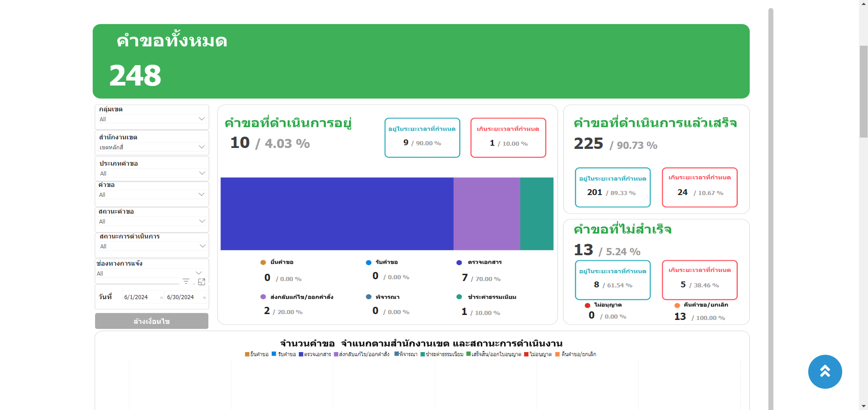Click the filter icon on ช่องทางการแจ้ง slicer

(x=186, y=281)
